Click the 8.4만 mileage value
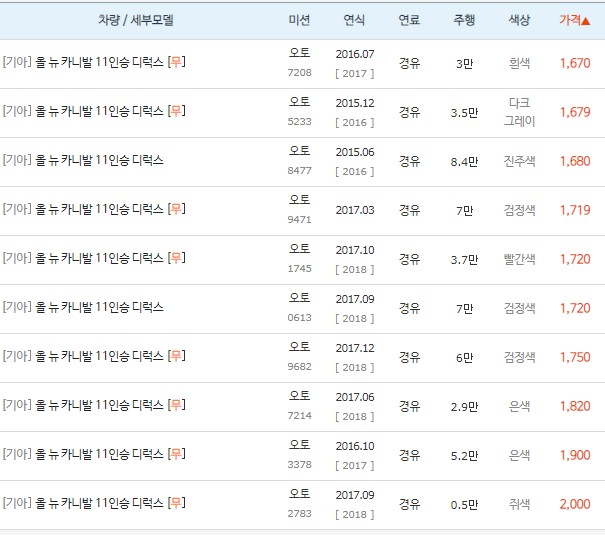The image size is (605, 535). (x=464, y=162)
